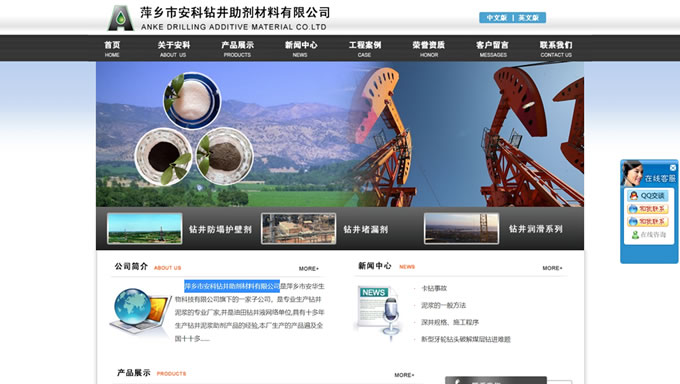Click the second 和我联系 contact button
The image size is (680, 384).
(x=648, y=222)
